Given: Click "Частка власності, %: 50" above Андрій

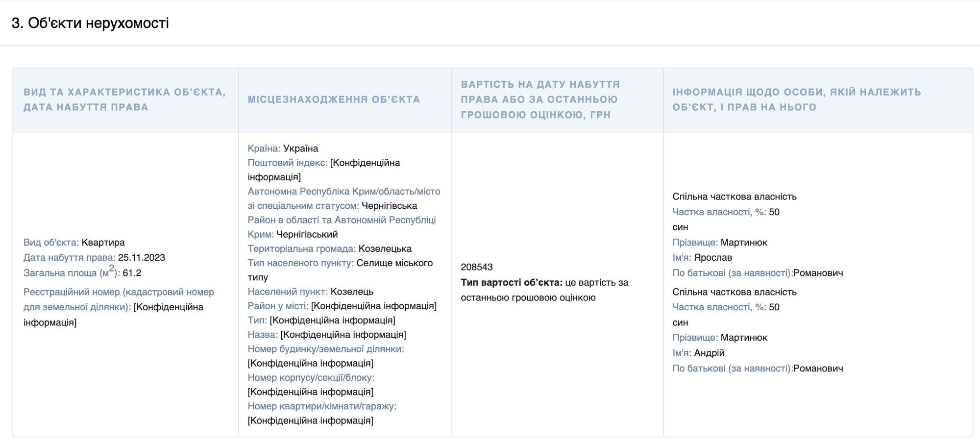Looking at the screenshot, I should pos(726,307).
